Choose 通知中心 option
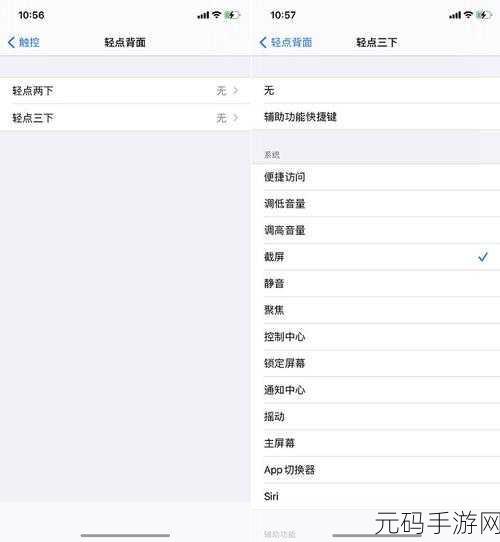 coord(376,390)
